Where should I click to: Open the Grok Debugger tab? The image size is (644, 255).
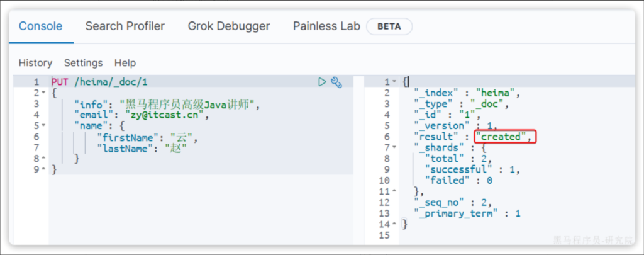pyautogui.click(x=228, y=26)
